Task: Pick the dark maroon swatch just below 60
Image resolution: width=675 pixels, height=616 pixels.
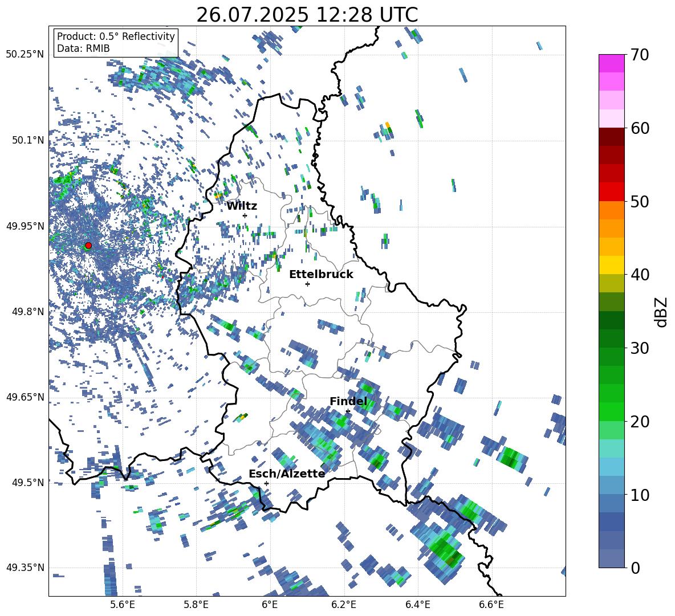Action: point(611,137)
